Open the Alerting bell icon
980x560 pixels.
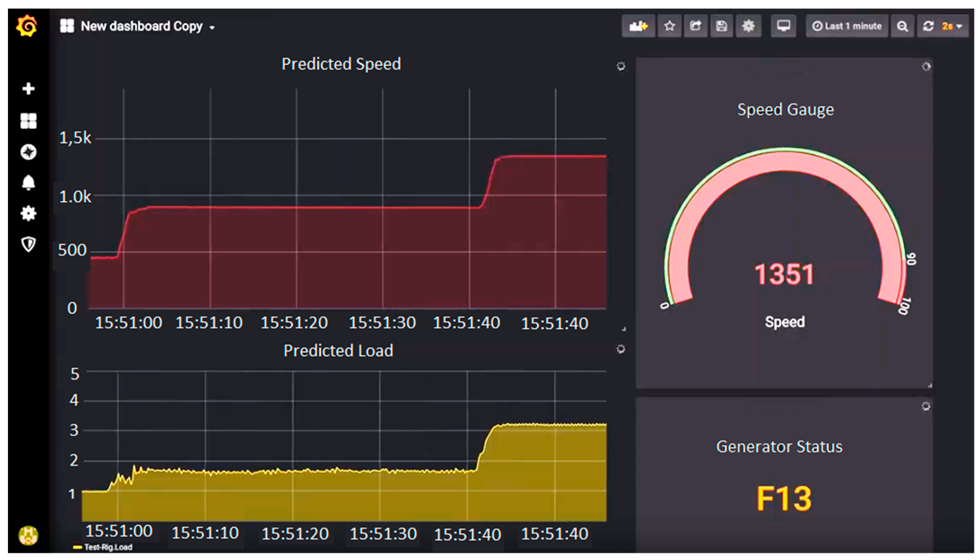pos(28,183)
